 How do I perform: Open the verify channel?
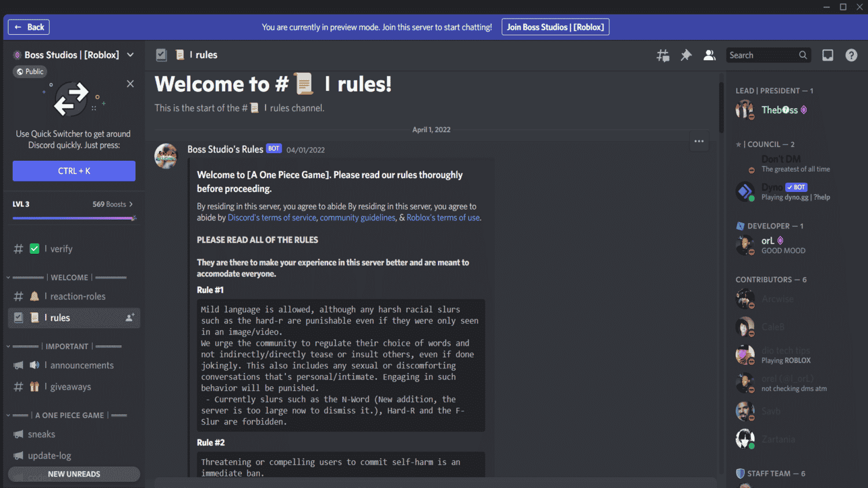pyautogui.click(x=74, y=249)
